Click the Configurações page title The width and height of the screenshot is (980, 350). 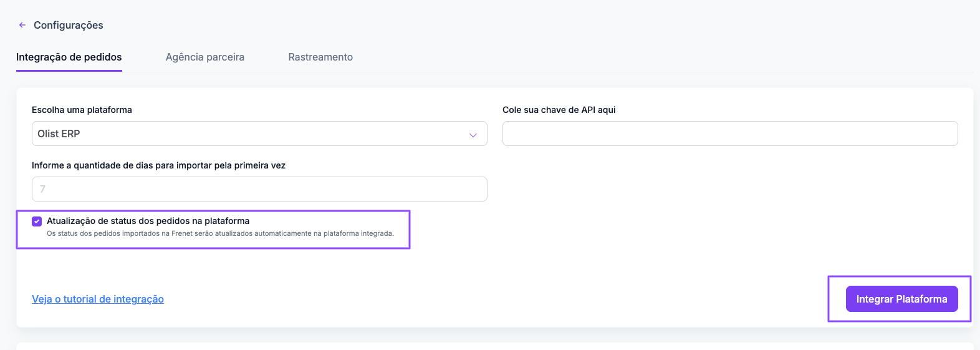click(x=69, y=25)
